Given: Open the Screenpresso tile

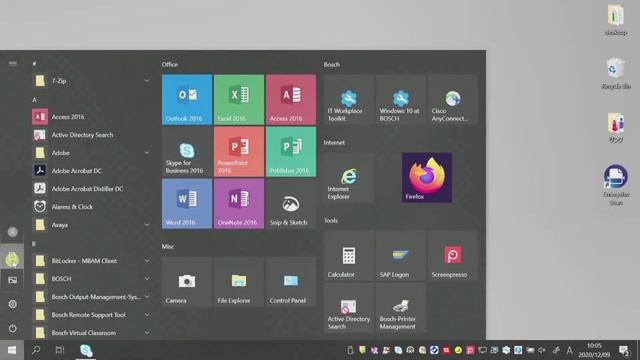Looking at the screenshot, I should [453, 256].
